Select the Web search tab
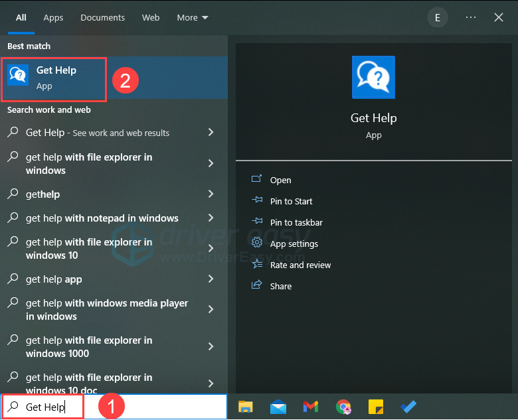 click(x=151, y=18)
